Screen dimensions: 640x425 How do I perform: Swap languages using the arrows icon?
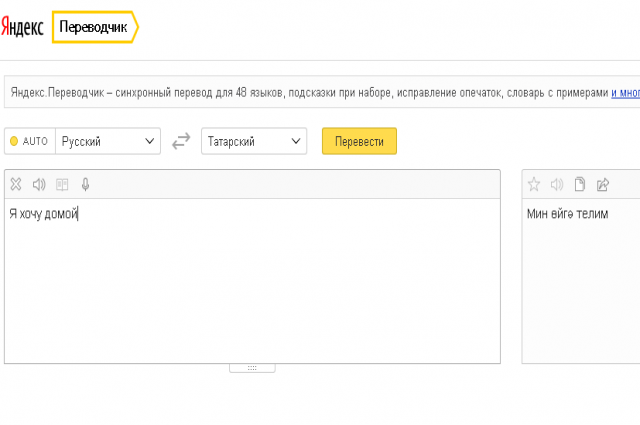(x=181, y=141)
